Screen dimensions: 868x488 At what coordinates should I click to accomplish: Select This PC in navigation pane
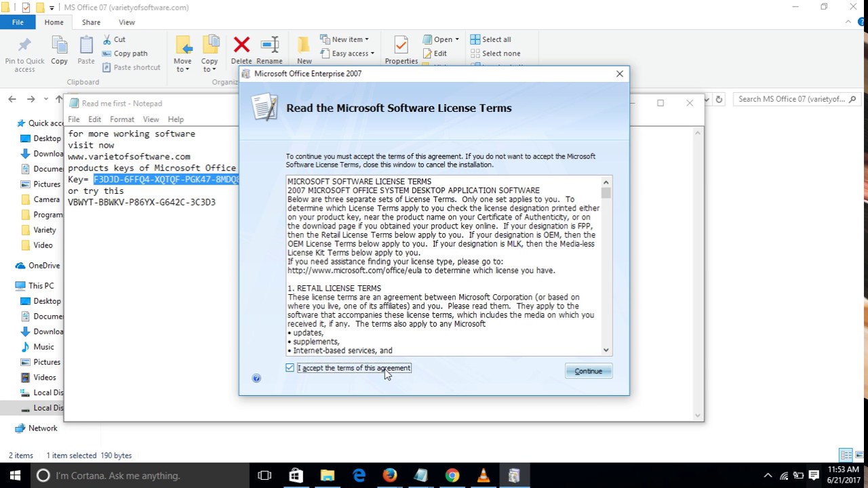(x=35, y=286)
